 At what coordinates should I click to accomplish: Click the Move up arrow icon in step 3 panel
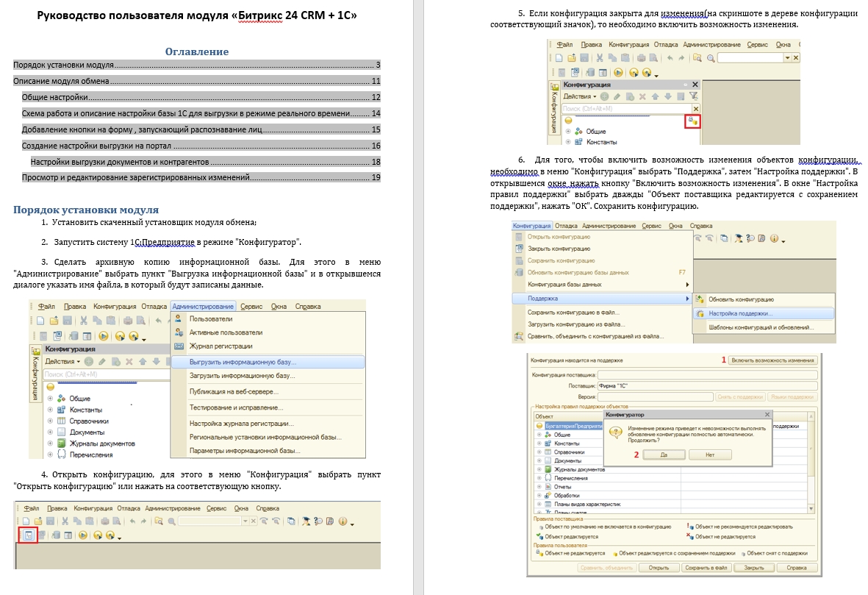point(143,361)
